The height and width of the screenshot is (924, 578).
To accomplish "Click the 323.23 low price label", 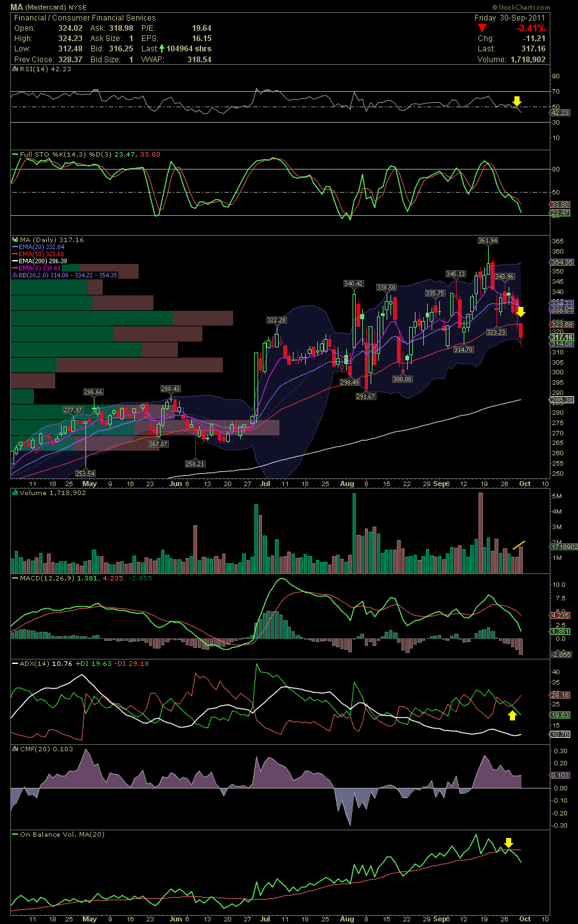I will (496, 333).
